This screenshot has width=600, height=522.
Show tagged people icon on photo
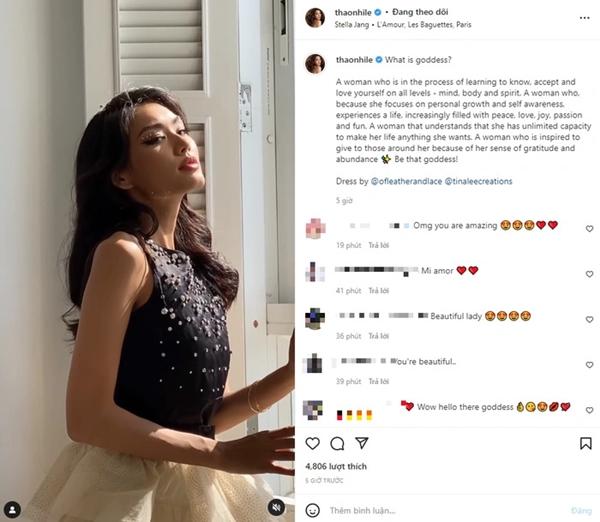click(12, 509)
